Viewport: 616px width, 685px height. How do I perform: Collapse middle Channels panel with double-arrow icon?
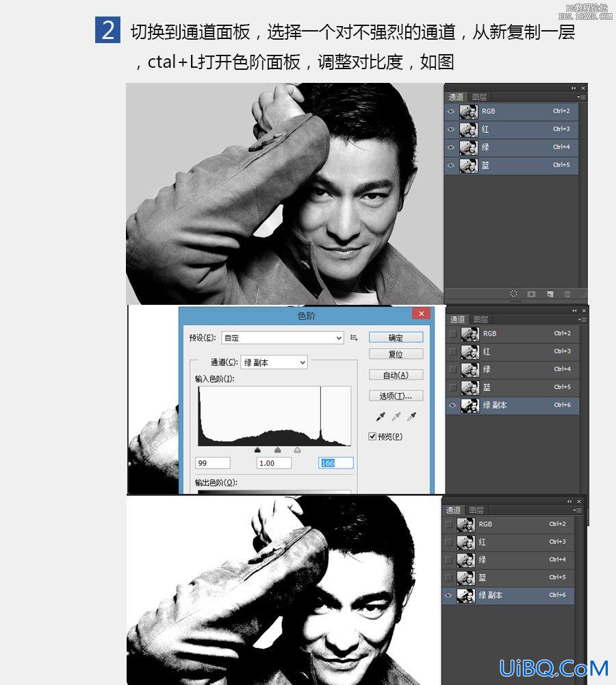click(574, 310)
